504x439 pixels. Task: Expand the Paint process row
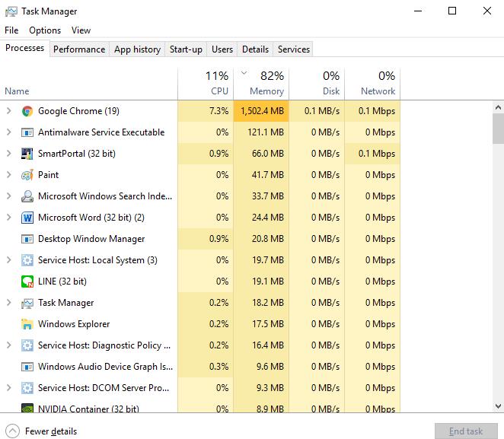point(9,175)
